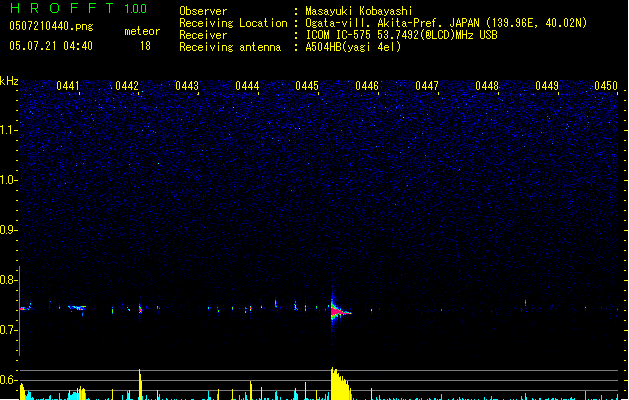Click the 0.8 kHz axis label
Screen dimensions: 629x400
[x=8, y=280]
